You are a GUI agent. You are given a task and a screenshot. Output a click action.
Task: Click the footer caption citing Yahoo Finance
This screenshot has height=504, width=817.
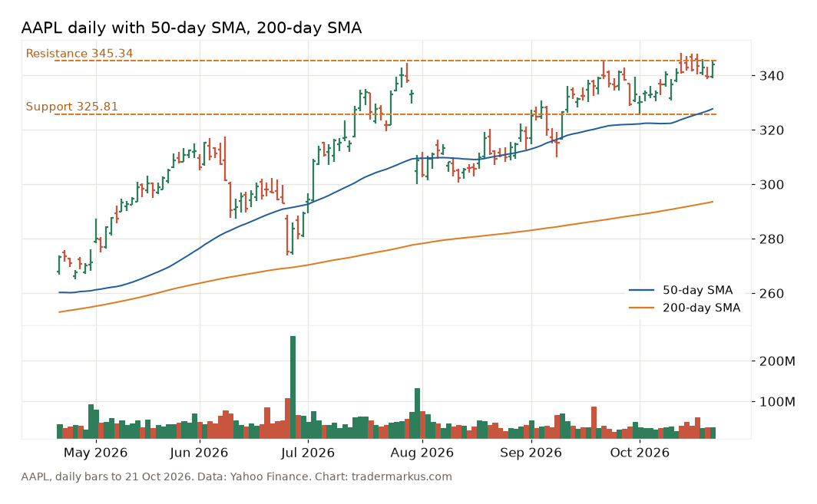(237, 477)
